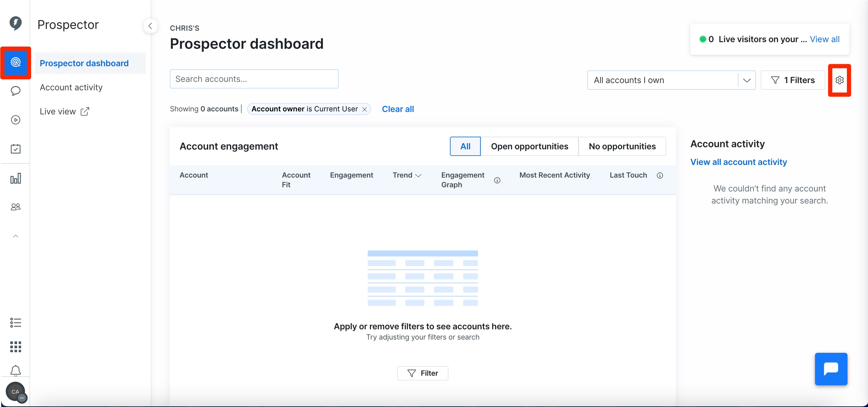This screenshot has height=407, width=868.
Task: Open Live view in new window
Action: (65, 111)
